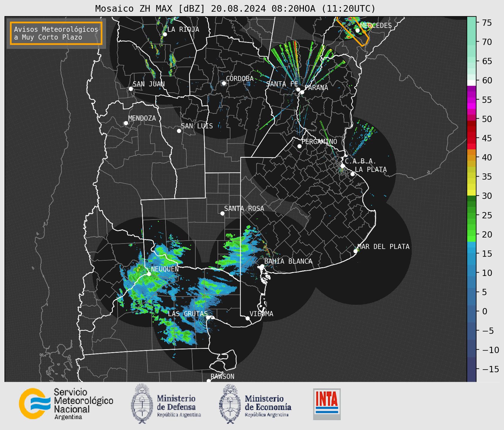Click the Bahía Blanca city marker

coord(262,266)
